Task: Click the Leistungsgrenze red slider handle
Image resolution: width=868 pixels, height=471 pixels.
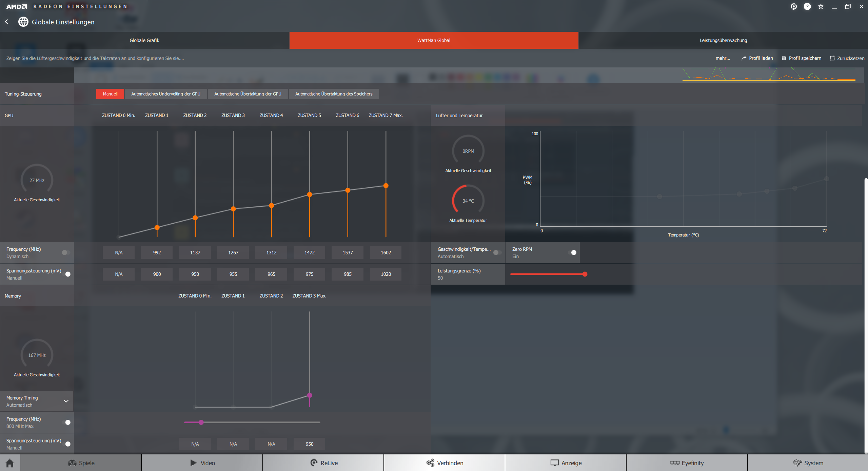Action: click(585, 274)
